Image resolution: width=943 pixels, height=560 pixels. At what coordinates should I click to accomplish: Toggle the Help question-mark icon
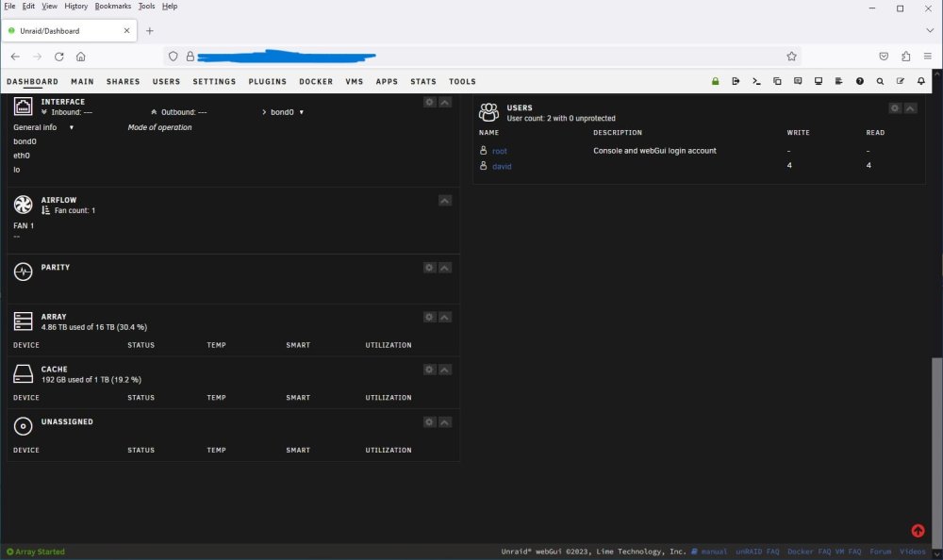click(859, 81)
